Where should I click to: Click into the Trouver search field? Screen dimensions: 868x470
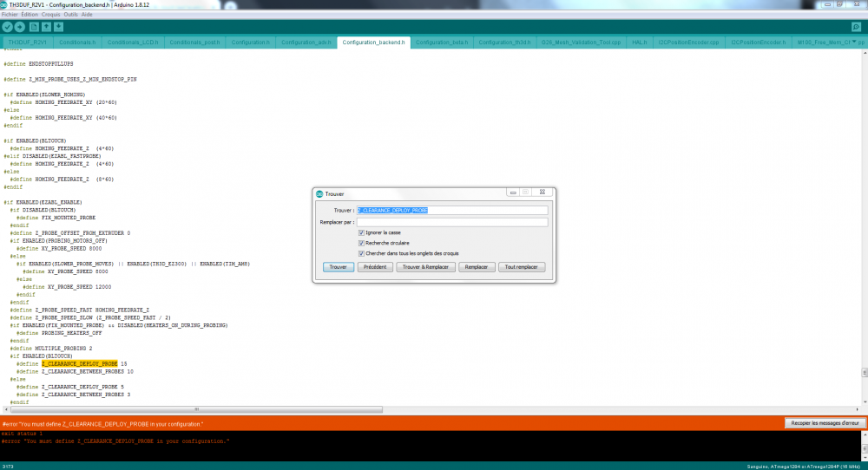pos(452,210)
